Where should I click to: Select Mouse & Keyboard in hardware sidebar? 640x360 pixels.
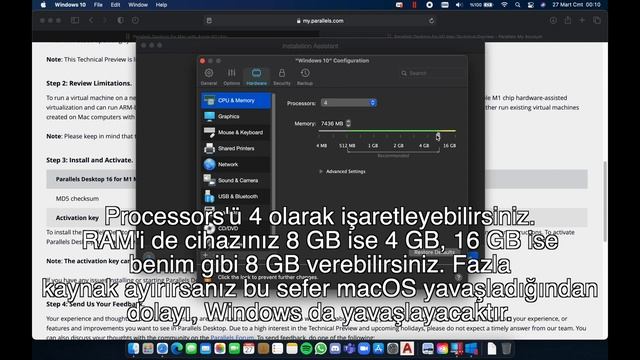click(x=236, y=132)
